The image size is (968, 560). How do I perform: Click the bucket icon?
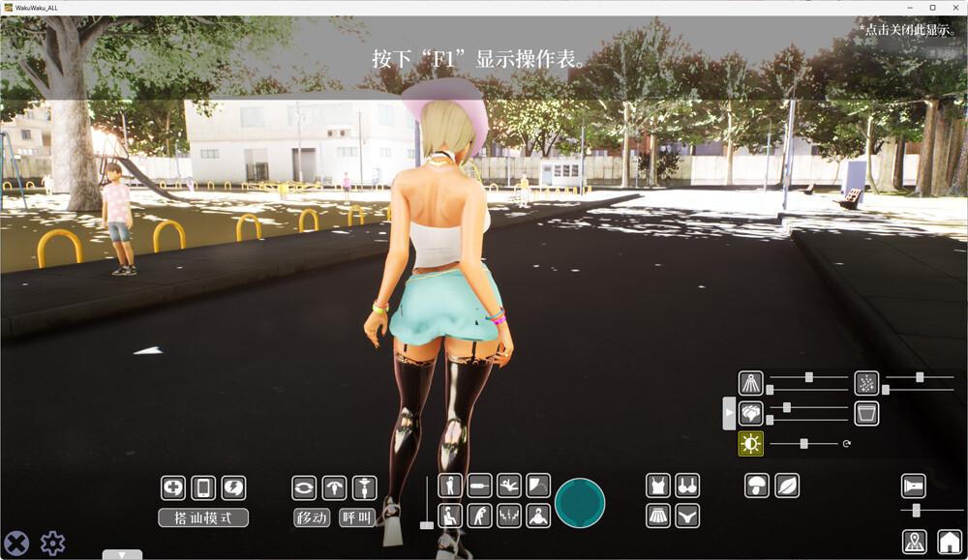(866, 413)
